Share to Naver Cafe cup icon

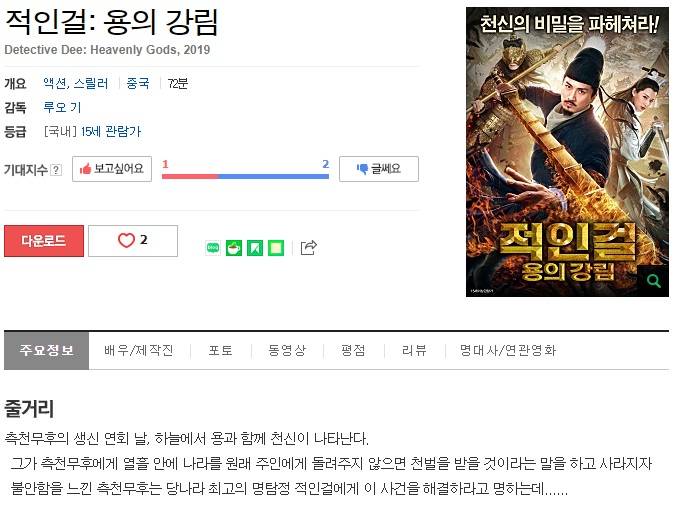234,248
